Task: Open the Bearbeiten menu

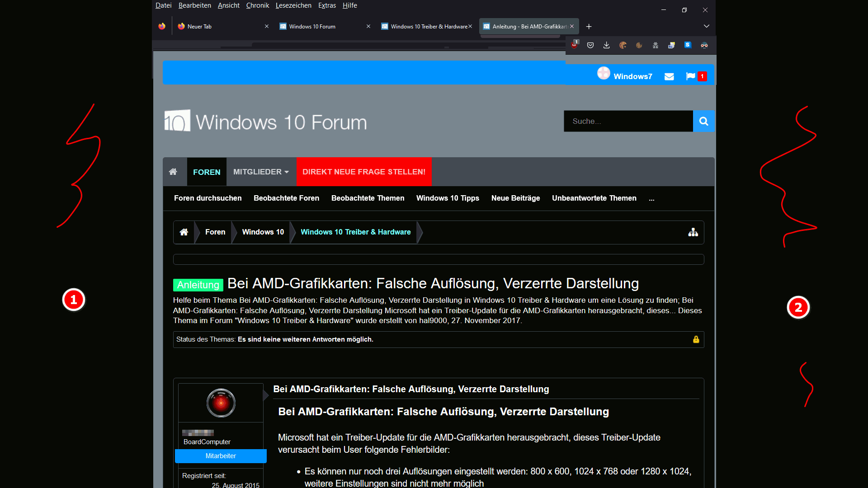Action: (195, 5)
